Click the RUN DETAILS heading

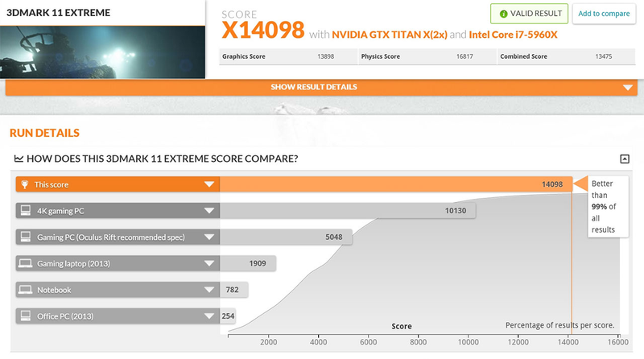[x=44, y=133]
